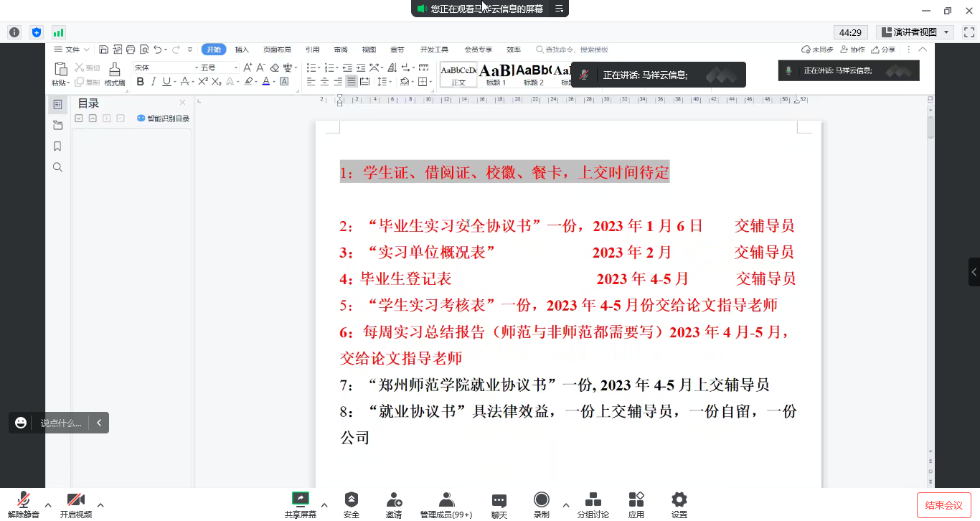The width and height of the screenshot is (980, 521).
Task: Toggle fullscreen mode in meeting toolbar
Action: pyautogui.click(x=969, y=32)
